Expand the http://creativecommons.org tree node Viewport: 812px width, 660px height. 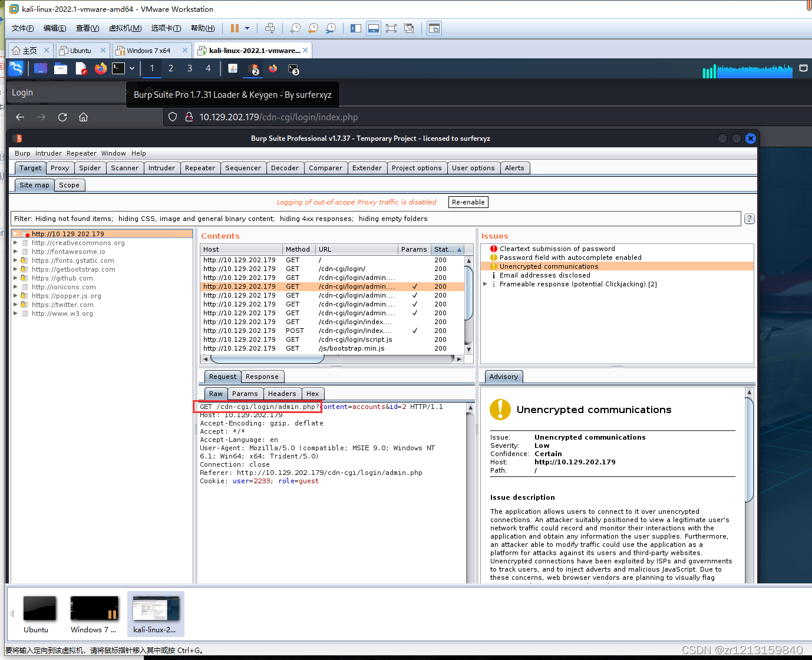click(x=15, y=243)
